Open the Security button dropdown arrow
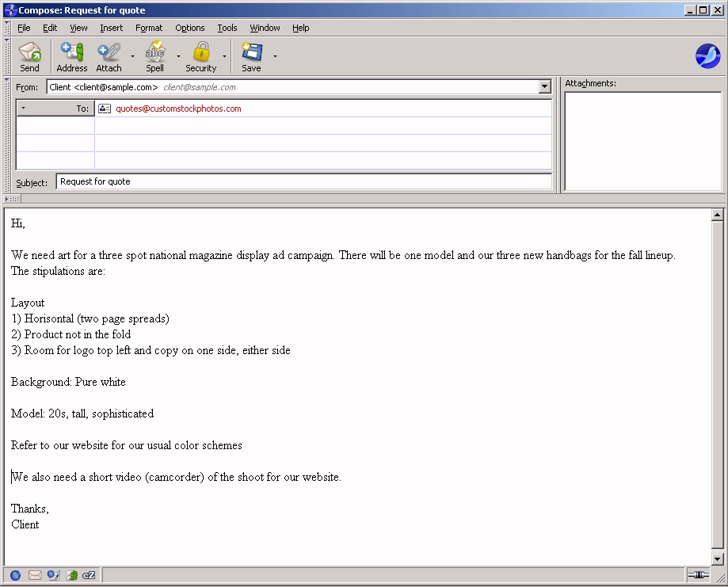728x587 pixels. 224,56
